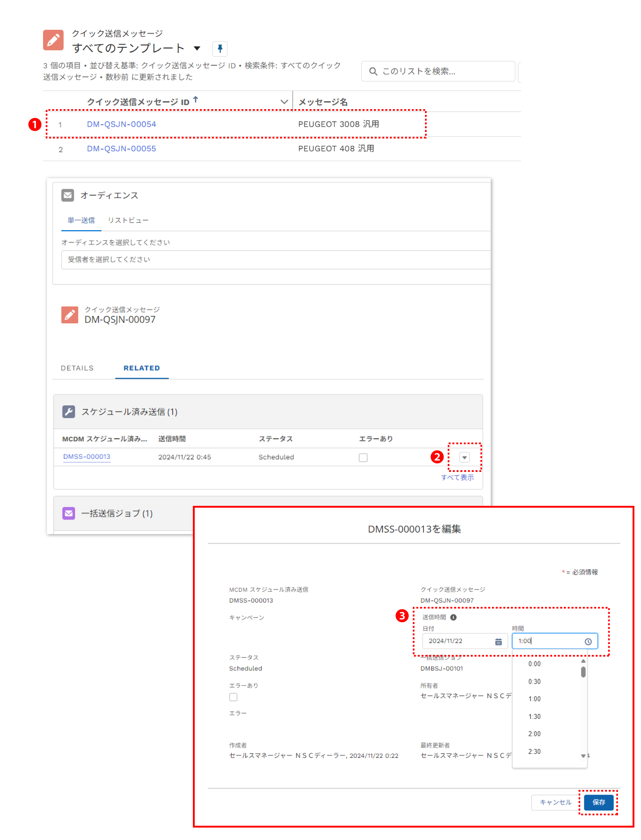
Task: Click the オーディエンス envelope icon
Action: (67, 195)
